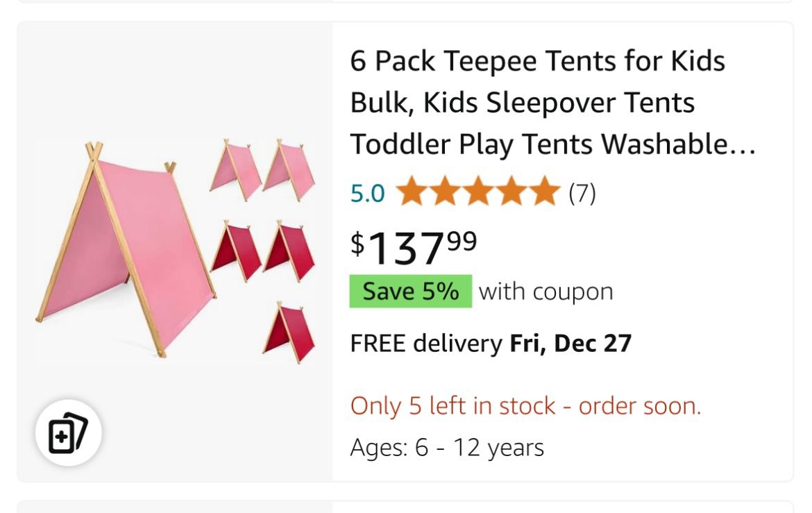Image resolution: width=812 pixels, height=513 pixels.
Task: Open the 6 Pack Teepee Tents title
Action: pyautogui.click(x=537, y=103)
